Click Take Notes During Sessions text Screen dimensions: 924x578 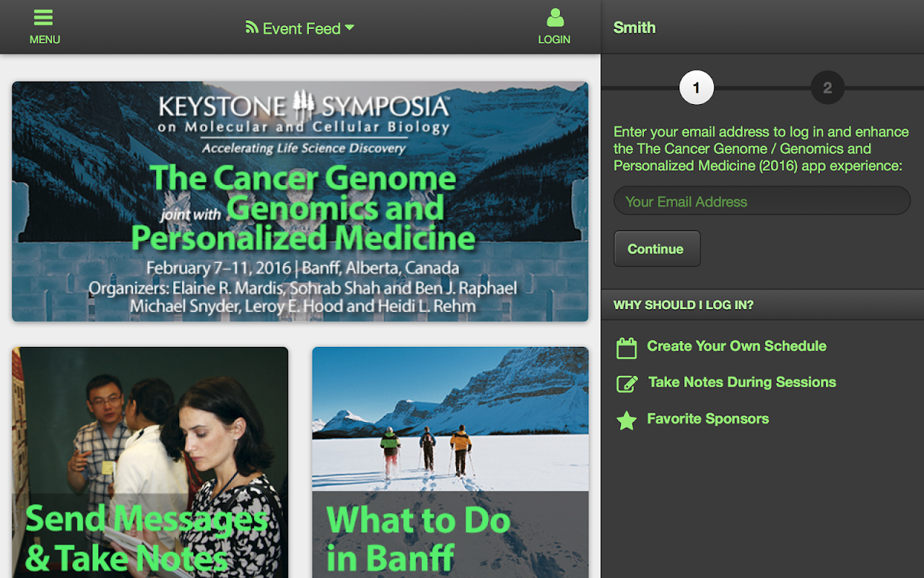click(x=742, y=382)
